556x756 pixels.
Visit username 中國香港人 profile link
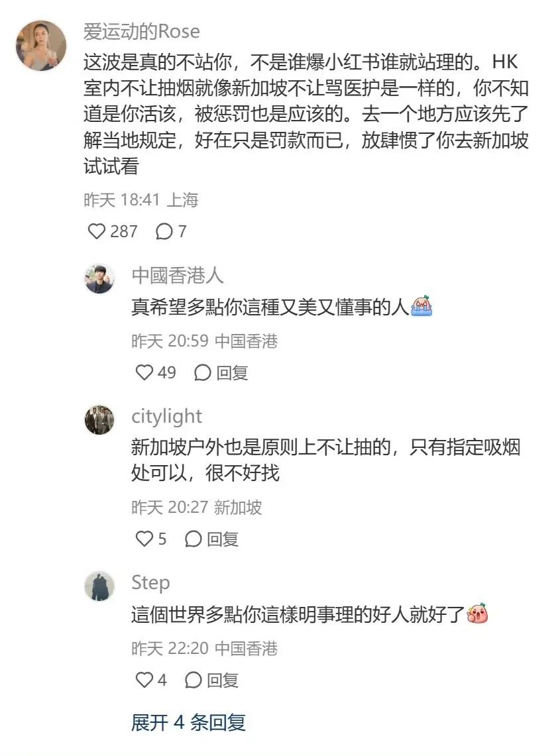point(178,276)
